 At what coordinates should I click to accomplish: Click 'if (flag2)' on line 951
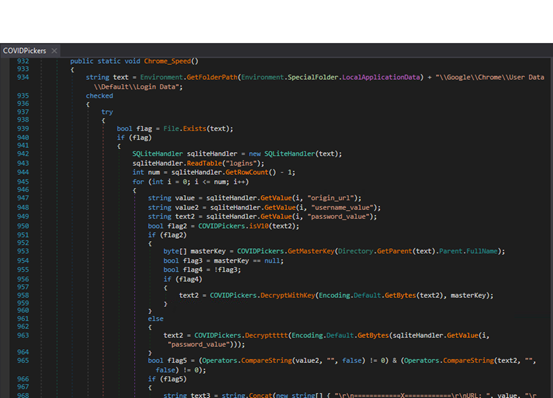(167, 235)
